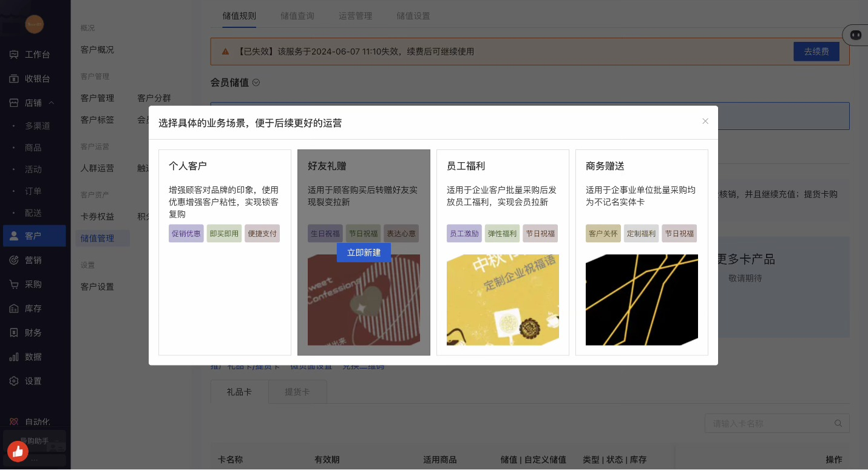Open the 自动化 automation icon
The image size is (868, 470).
click(14, 422)
